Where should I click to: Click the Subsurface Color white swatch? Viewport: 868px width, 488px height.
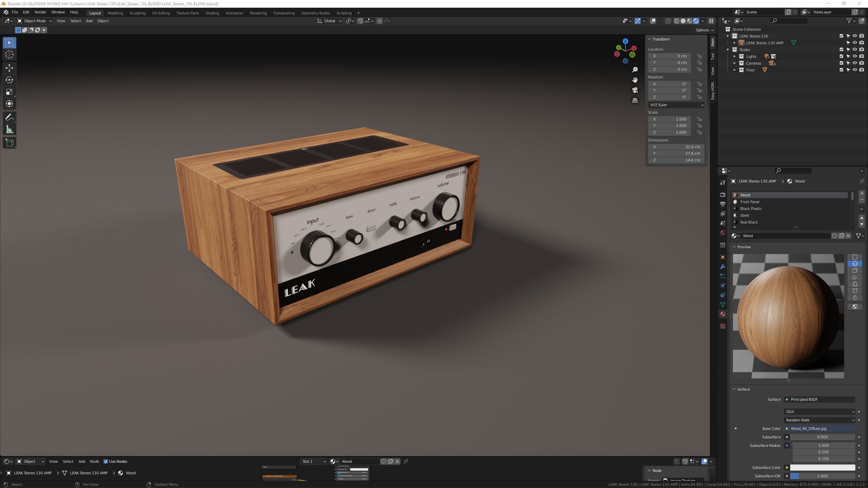[822, 468]
